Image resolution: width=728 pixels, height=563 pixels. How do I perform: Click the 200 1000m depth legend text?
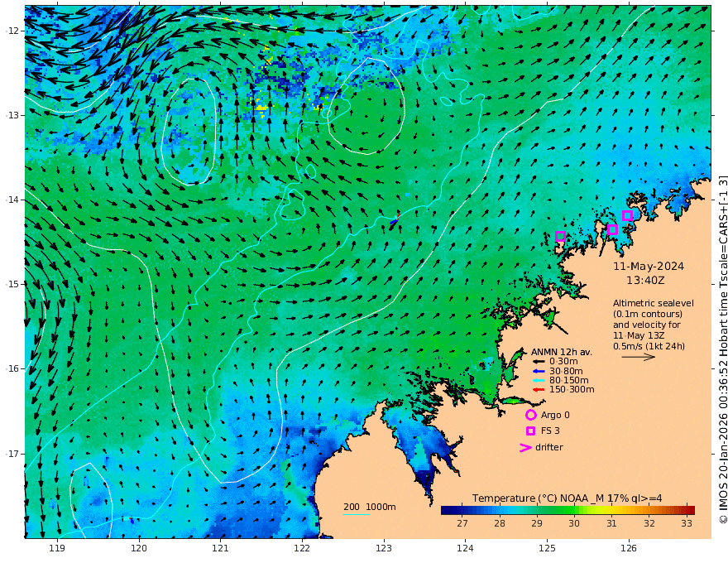(x=370, y=507)
